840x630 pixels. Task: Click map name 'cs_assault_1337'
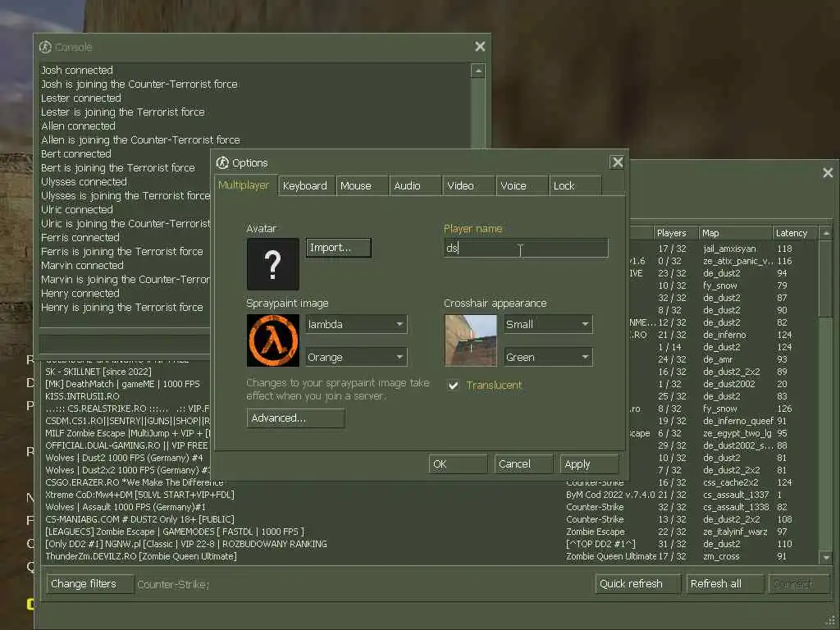736,495
